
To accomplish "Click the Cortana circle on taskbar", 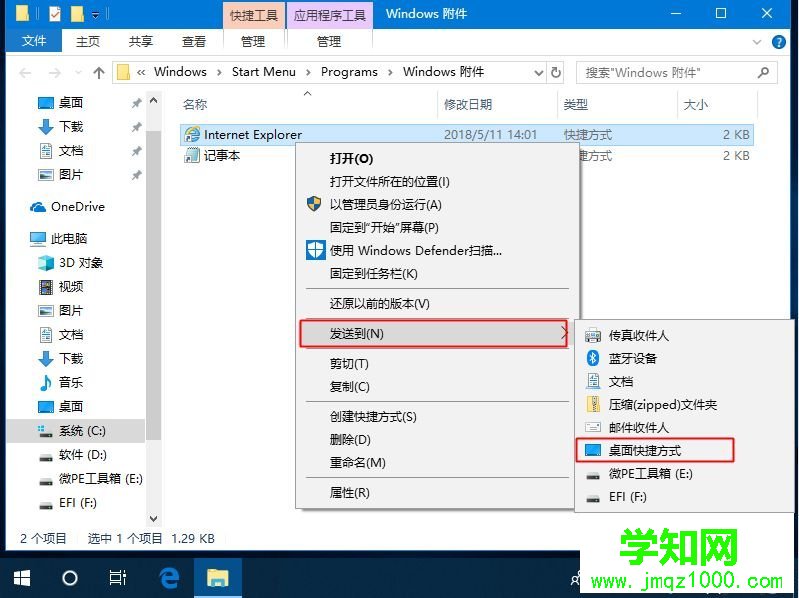I will [70, 578].
